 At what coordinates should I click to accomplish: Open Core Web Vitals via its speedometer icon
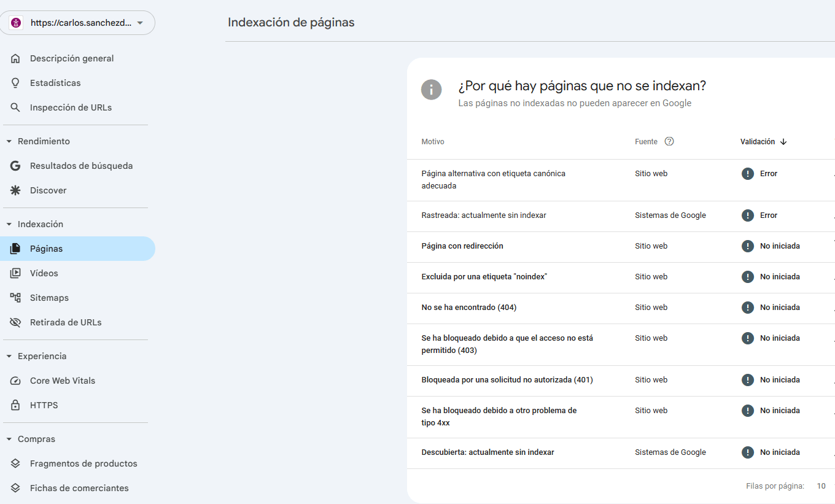pyautogui.click(x=15, y=380)
